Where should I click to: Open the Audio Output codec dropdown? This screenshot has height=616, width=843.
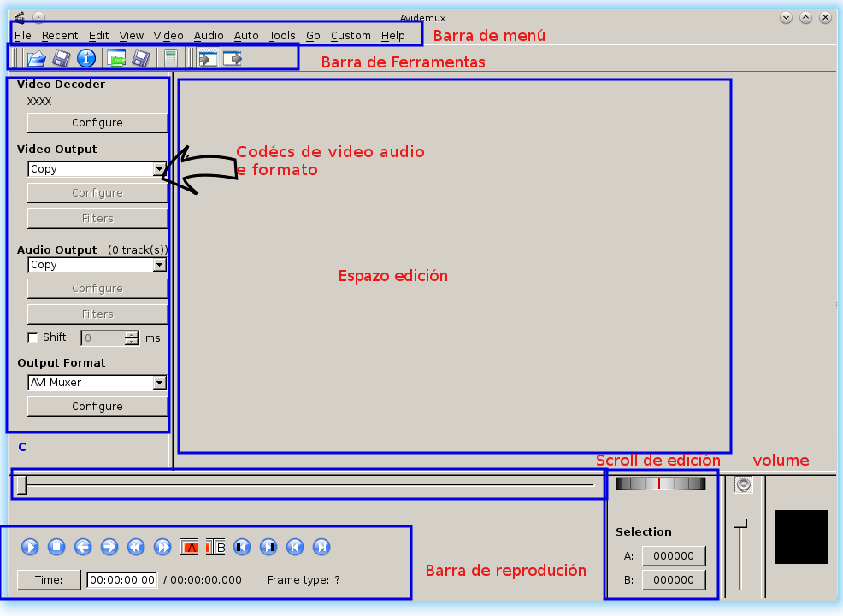pyautogui.click(x=160, y=265)
